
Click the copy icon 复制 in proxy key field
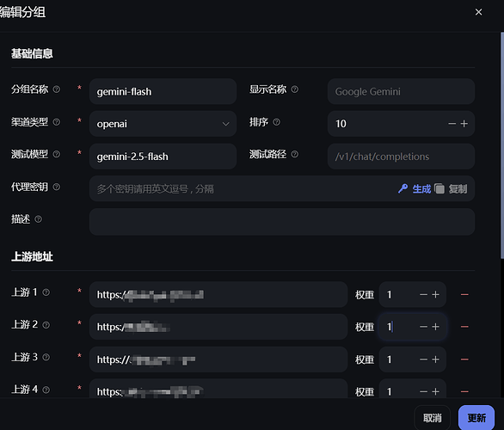(x=451, y=188)
